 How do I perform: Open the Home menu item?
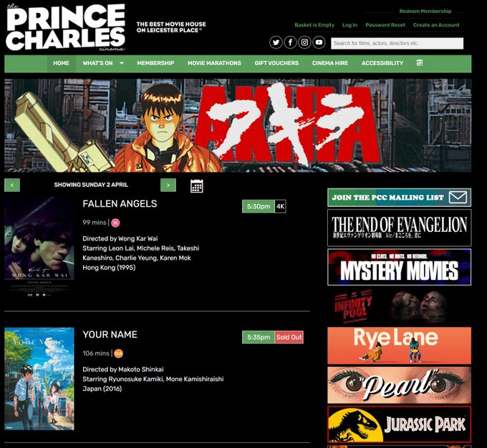[61, 63]
